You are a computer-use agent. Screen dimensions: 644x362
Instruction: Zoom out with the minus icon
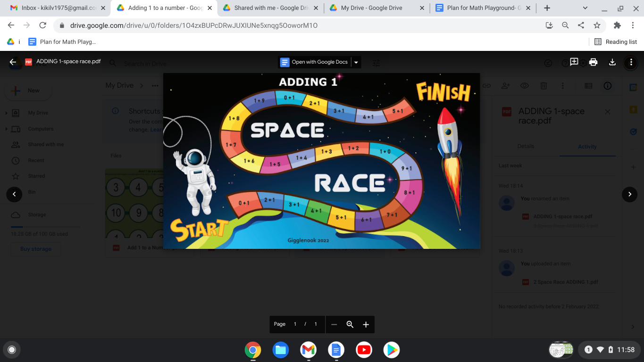[334, 324]
